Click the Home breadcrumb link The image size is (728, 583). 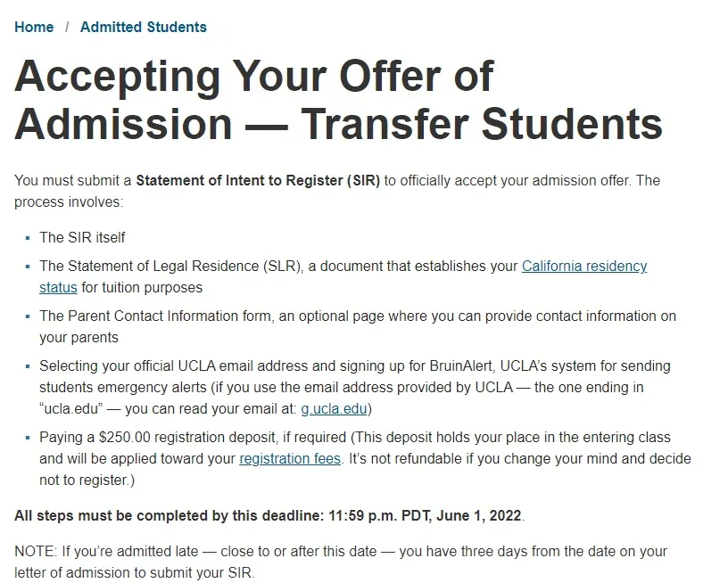(34, 27)
